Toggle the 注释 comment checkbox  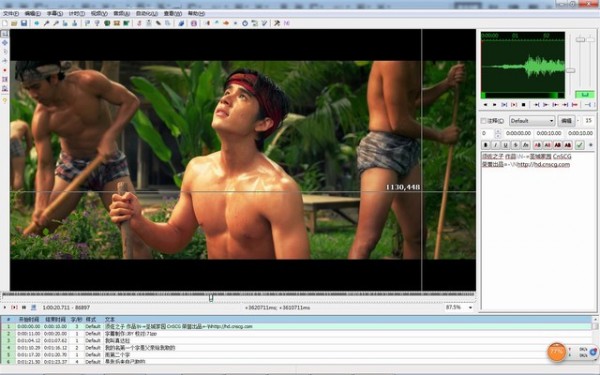[x=483, y=121]
